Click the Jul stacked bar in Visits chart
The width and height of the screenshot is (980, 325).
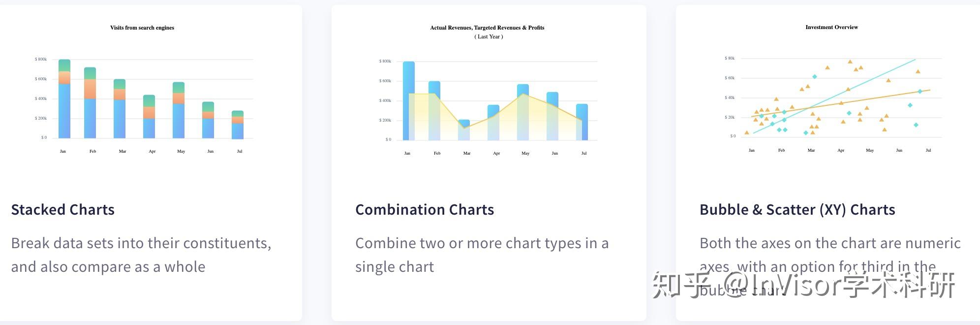pos(238,125)
